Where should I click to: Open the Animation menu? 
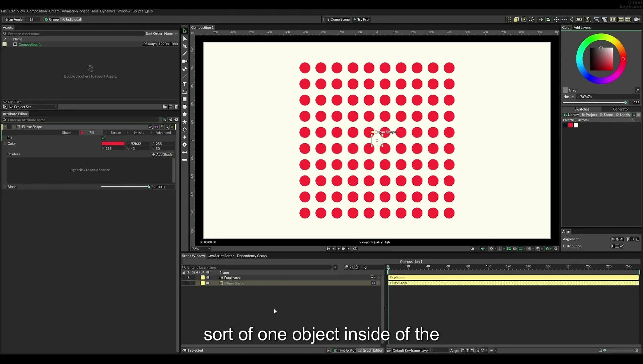(70, 11)
